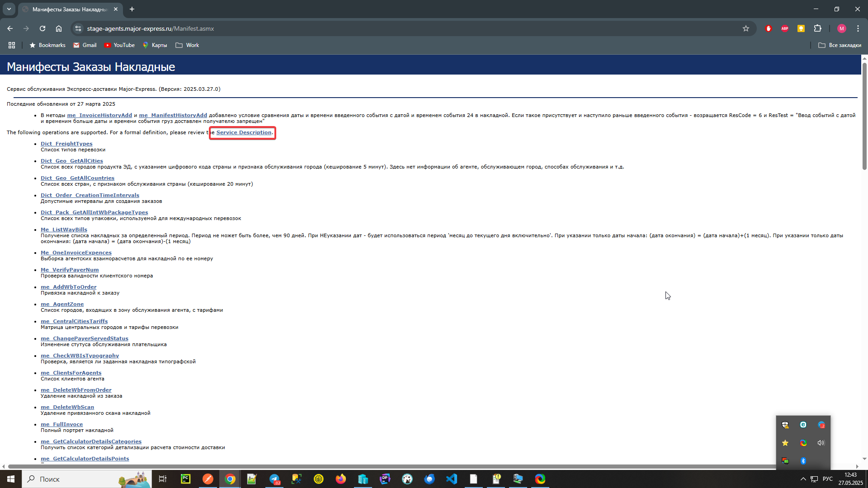The width and height of the screenshot is (868, 488).
Task: Collapse the hidden tray icons chevron
Action: [803, 479]
